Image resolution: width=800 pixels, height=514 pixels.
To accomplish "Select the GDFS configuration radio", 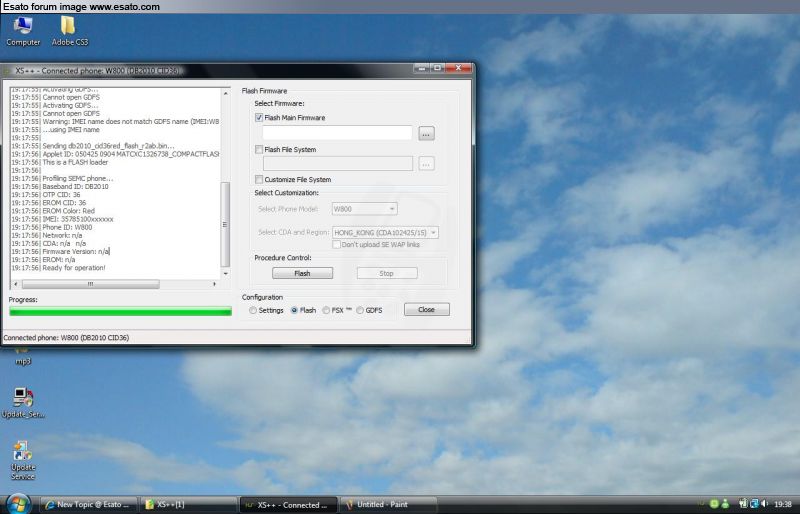I will coord(360,310).
